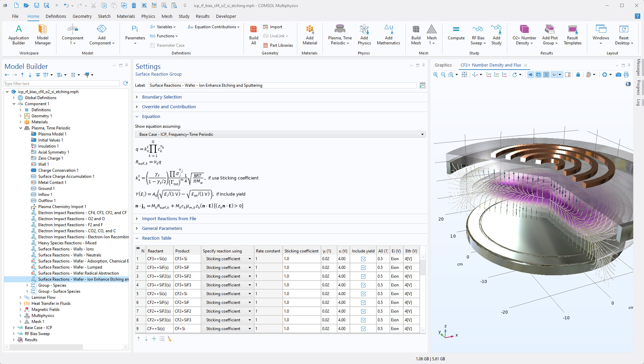644x364 pixels.
Task: Expand the Global Definitions tree node
Action: pos(14,98)
